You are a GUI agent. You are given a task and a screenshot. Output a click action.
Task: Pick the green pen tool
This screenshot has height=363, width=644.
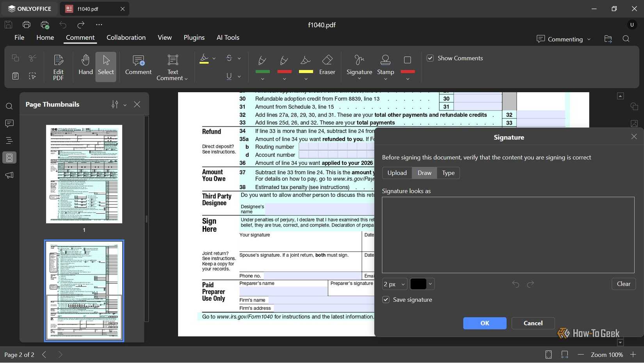(262, 63)
